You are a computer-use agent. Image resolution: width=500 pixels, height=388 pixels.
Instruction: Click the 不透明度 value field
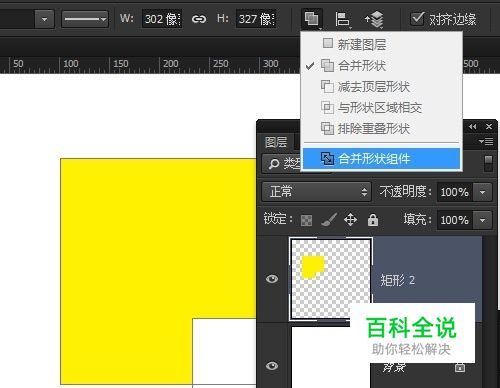(x=454, y=192)
